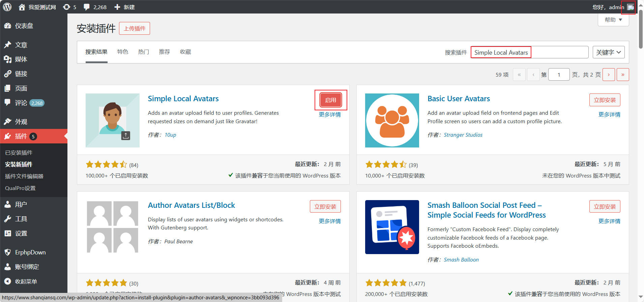
Task: Go to next page of results
Action: 609,75
